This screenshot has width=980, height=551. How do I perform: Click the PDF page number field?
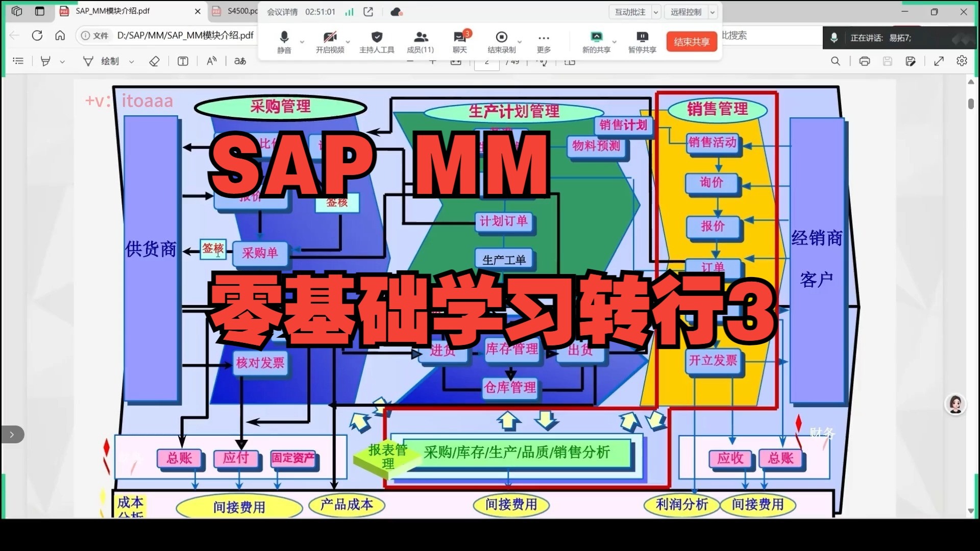tap(487, 63)
